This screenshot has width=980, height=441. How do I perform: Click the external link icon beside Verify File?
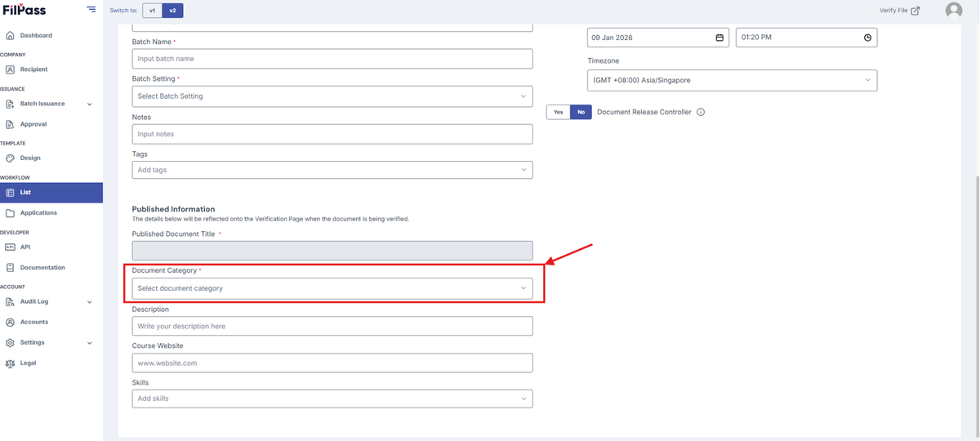(915, 11)
